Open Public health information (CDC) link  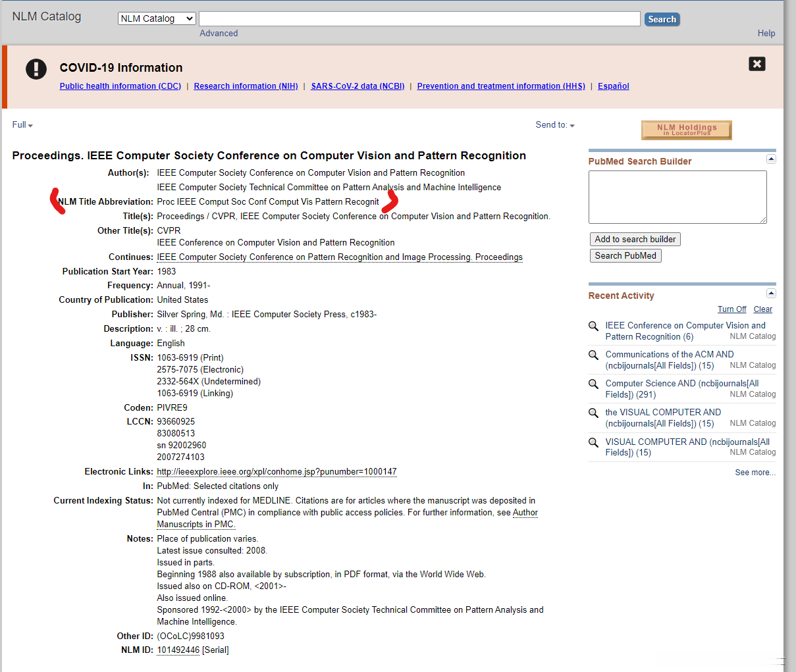coord(120,86)
